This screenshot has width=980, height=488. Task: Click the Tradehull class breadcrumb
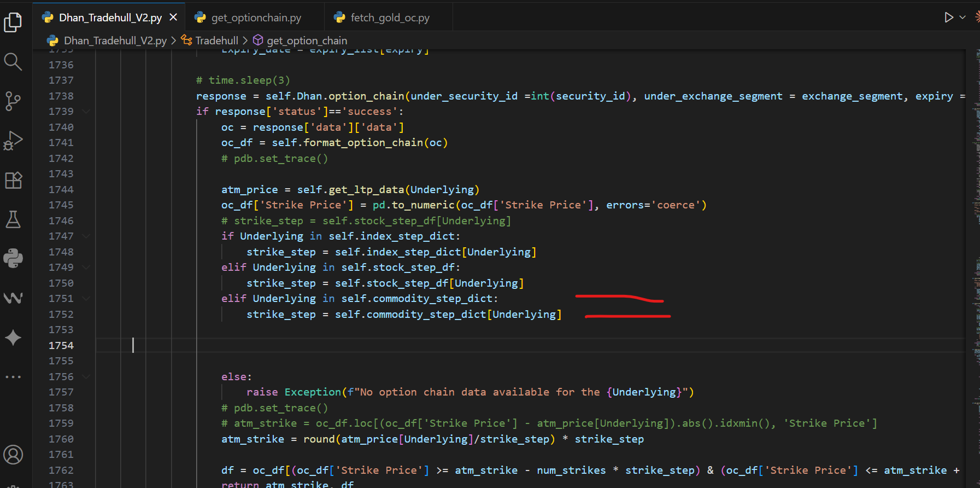(216, 40)
